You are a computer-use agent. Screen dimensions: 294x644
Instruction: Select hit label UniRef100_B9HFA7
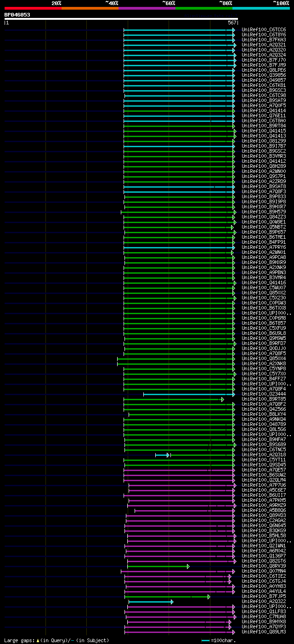coord(264,440)
